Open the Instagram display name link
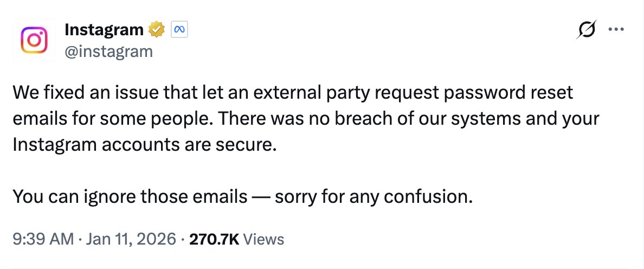The width and height of the screenshot is (644, 269). [x=105, y=30]
